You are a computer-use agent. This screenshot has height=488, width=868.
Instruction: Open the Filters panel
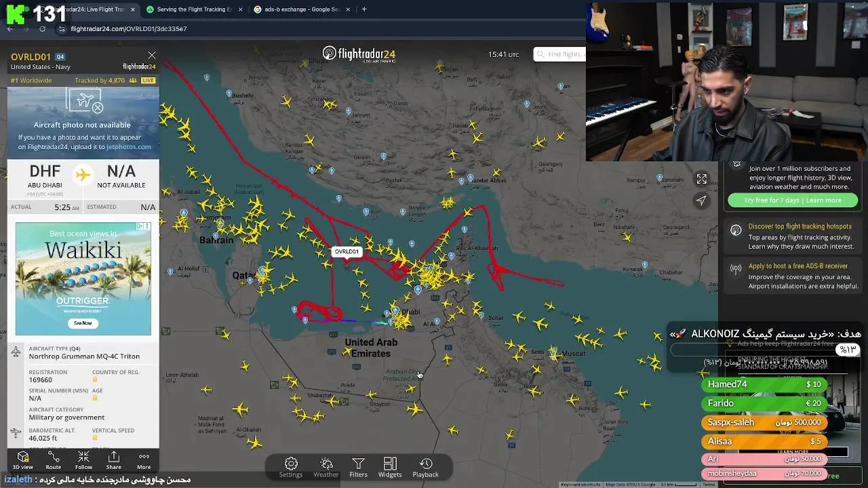coord(358,468)
